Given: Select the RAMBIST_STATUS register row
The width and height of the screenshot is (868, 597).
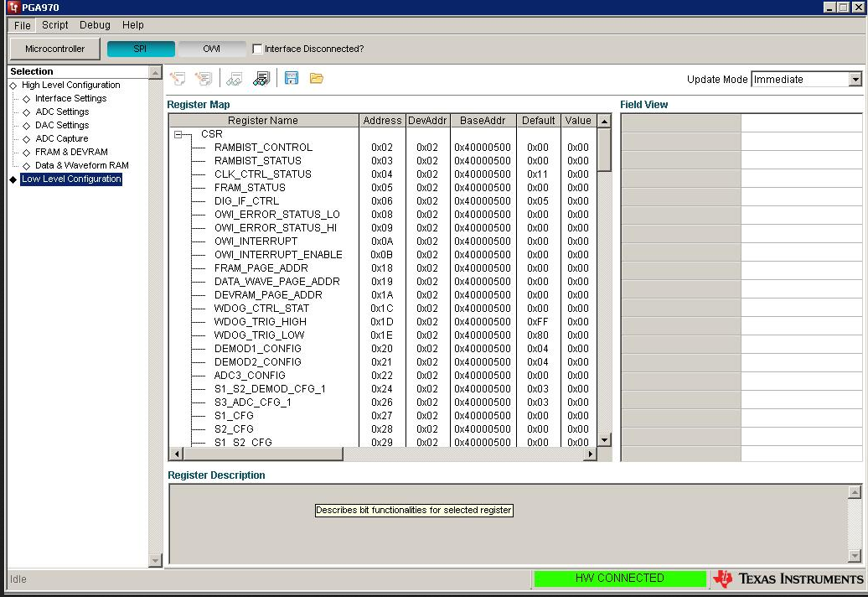Looking at the screenshot, I should coord(258,161).
